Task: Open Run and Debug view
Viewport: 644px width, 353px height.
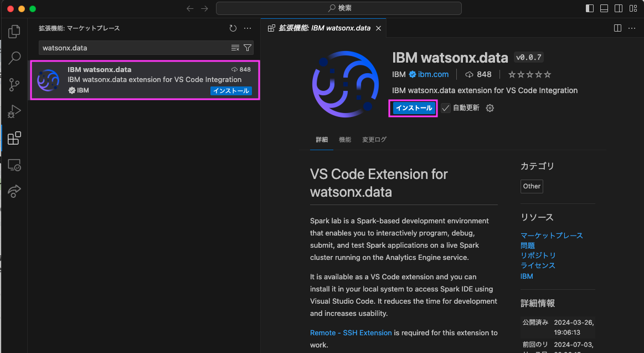Action: click(14, 111)
